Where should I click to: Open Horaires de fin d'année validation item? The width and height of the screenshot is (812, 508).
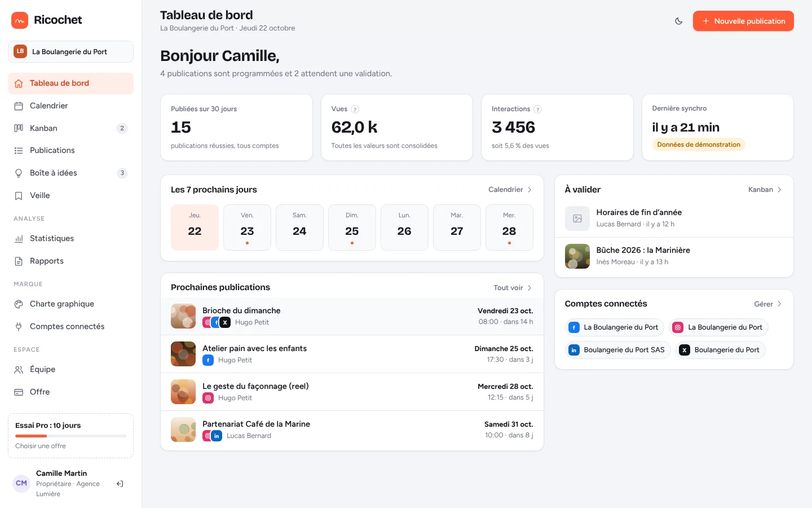click(674, 218)
